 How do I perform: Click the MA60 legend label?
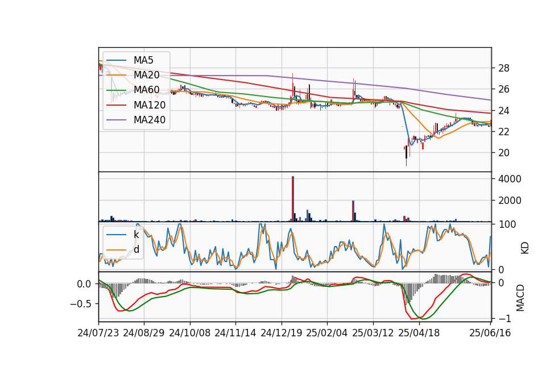[146, 90]
